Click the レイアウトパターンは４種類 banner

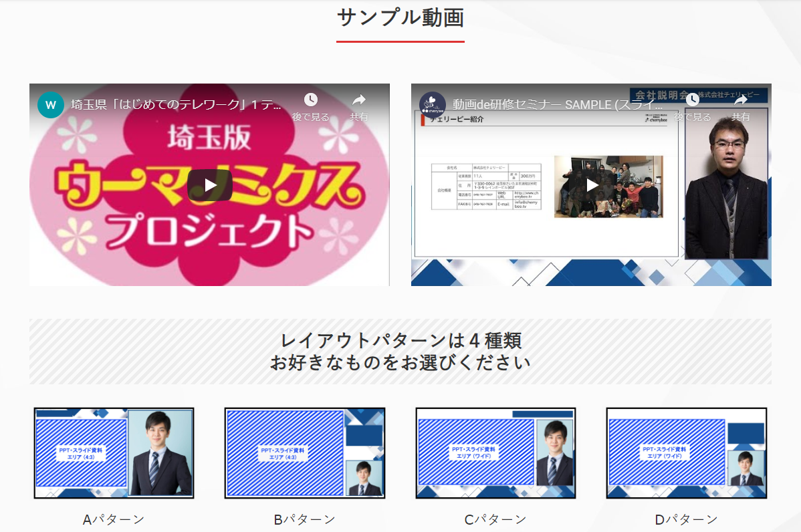coord(400,352)
